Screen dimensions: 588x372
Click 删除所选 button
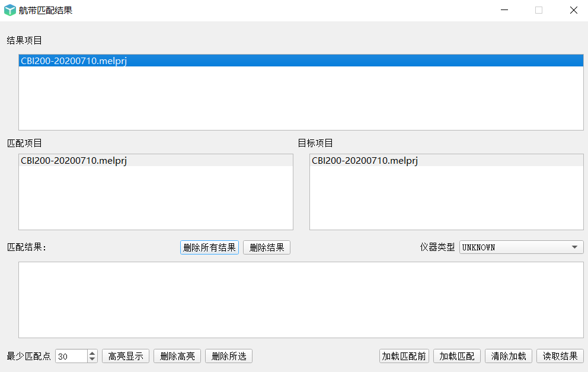point(229,356)
